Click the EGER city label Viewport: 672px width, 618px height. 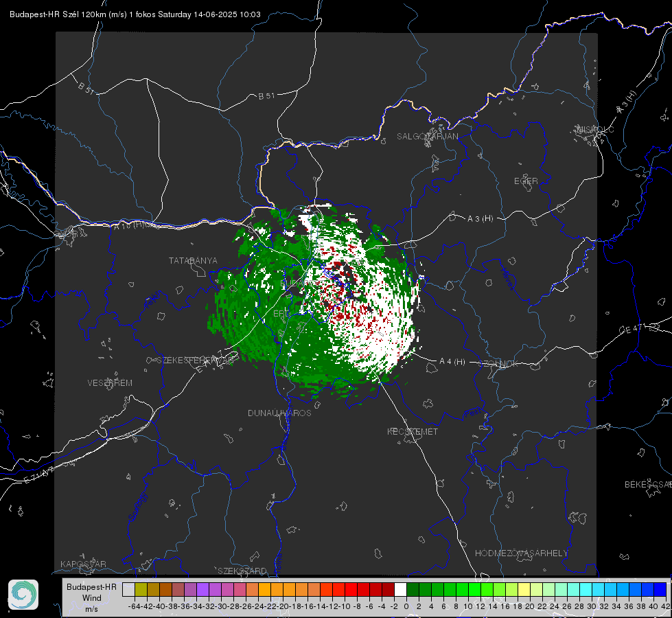(x=526, y=181)
